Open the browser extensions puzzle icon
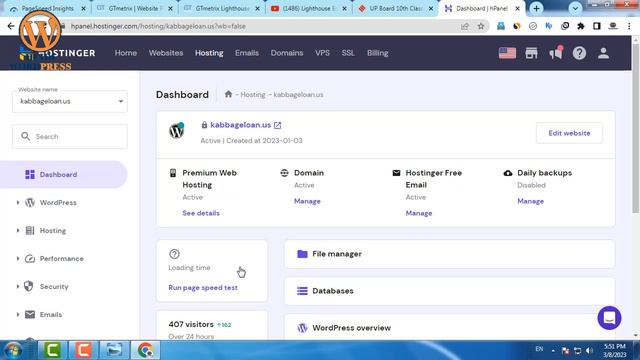This screenshot has height=360, width=640. coord(580,26)
